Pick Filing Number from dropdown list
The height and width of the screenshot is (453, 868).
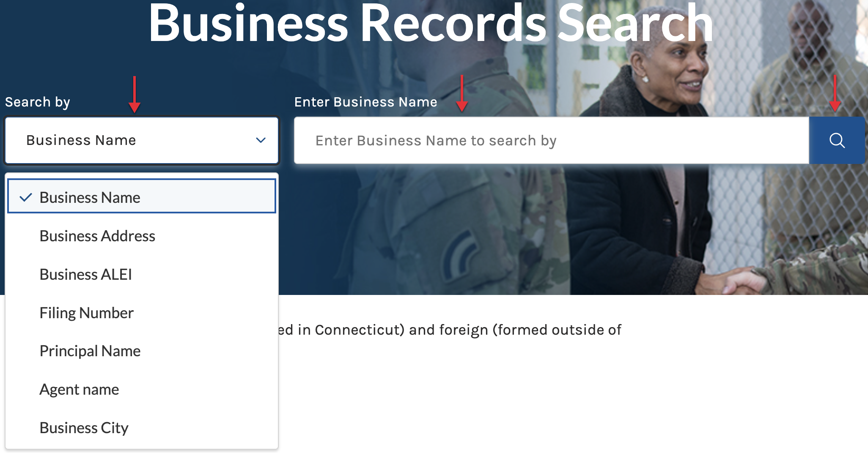142,313
